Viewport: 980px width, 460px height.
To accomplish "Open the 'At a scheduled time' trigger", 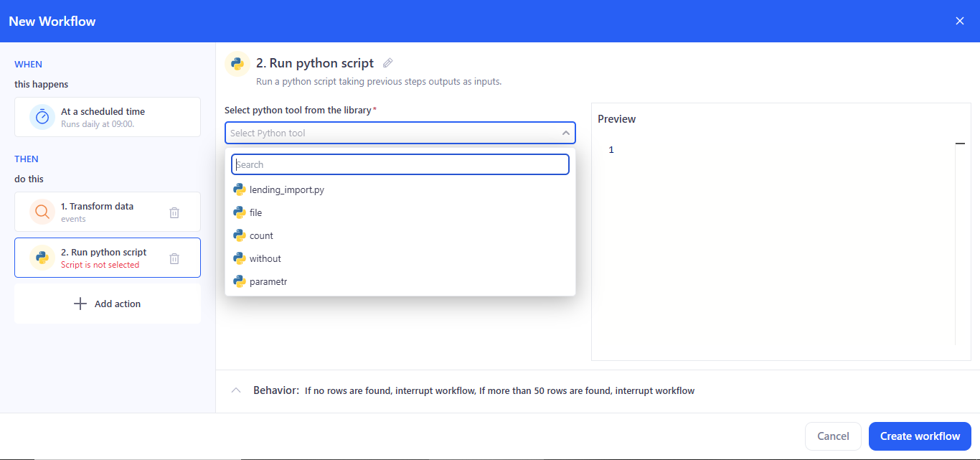I will 107,116.
